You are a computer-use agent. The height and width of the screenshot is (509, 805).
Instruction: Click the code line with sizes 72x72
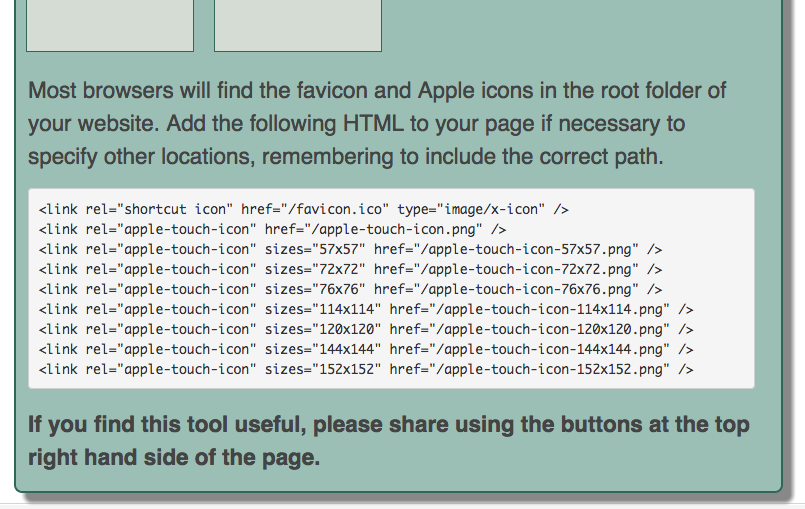click(x=351, y=270)
